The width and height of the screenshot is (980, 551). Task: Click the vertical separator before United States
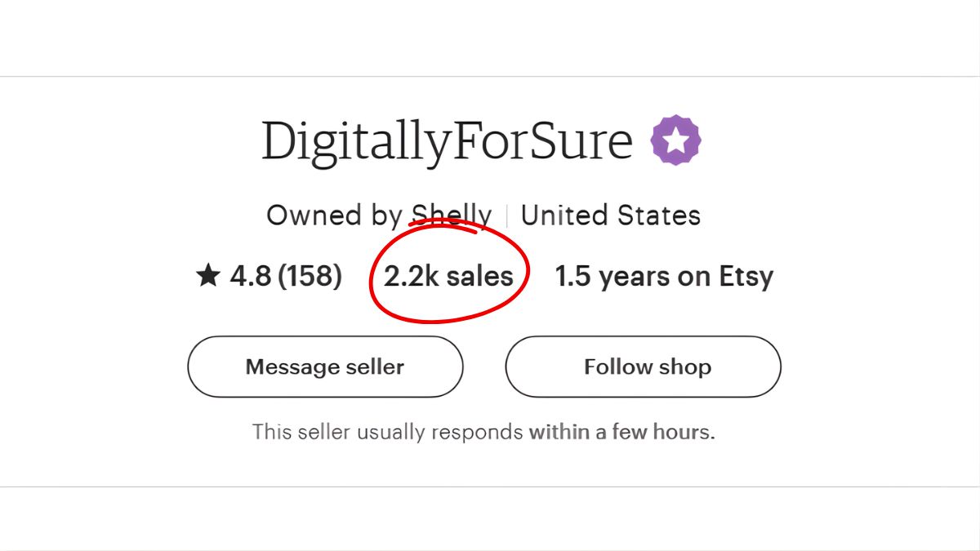pos(506,216)
